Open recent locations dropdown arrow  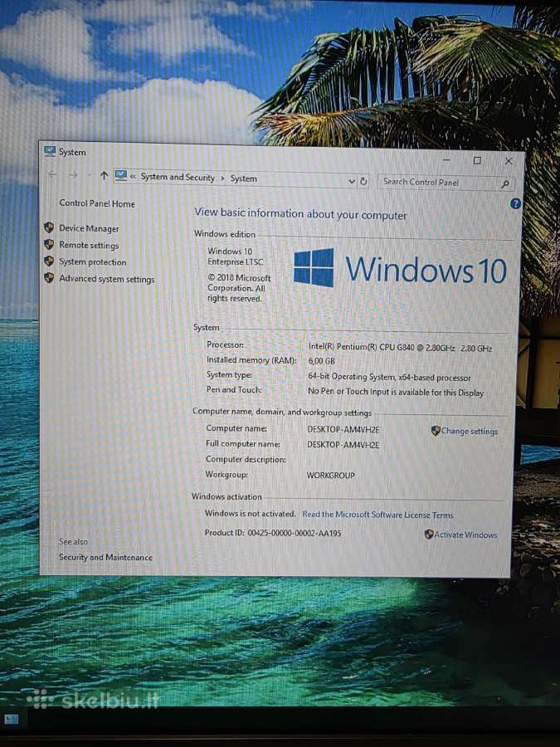pos(89,175)
